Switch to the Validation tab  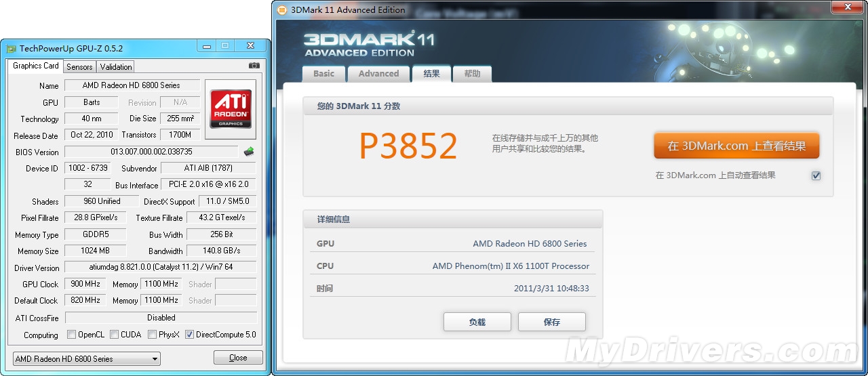point(115,66)
